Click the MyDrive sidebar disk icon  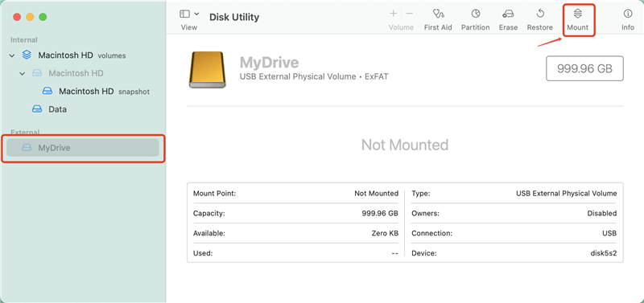tap(27, 148)
